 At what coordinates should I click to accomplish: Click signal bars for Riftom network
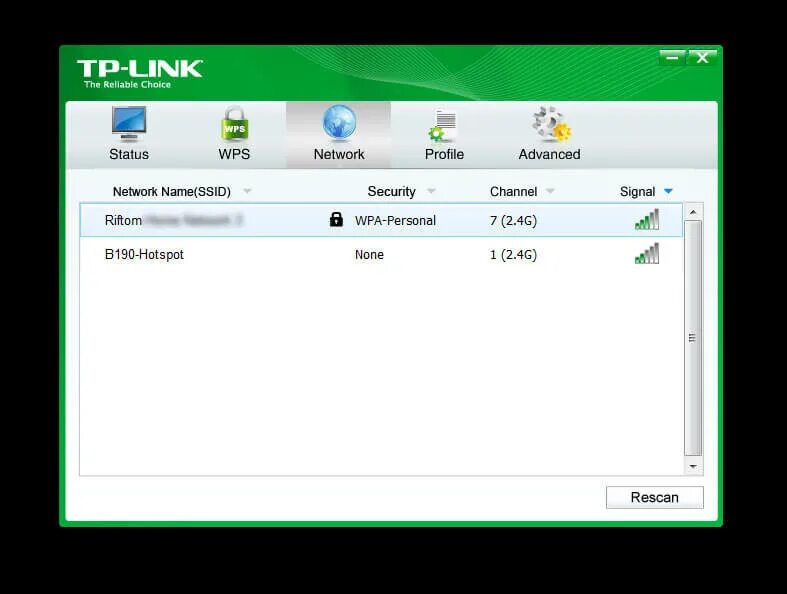tap(647, 220)
